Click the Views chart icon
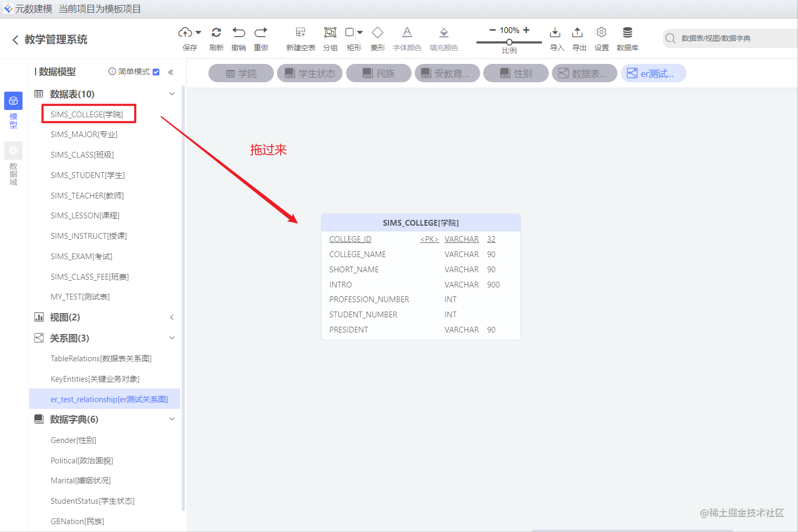Viewport: 798px width, 532px height. [x=39, y=317]
